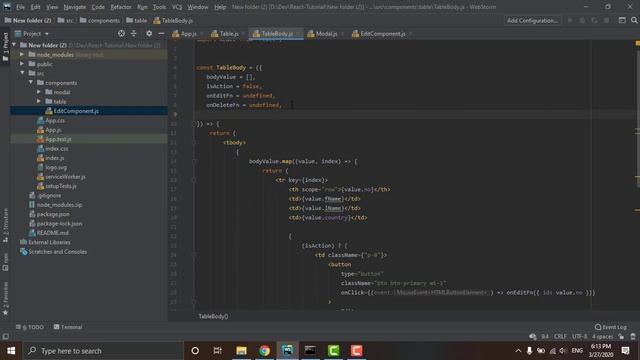Click TableBody.js breadcrumb in navigation bar
The height and width of the screenshot is (360, 640).
click(173, 20)
